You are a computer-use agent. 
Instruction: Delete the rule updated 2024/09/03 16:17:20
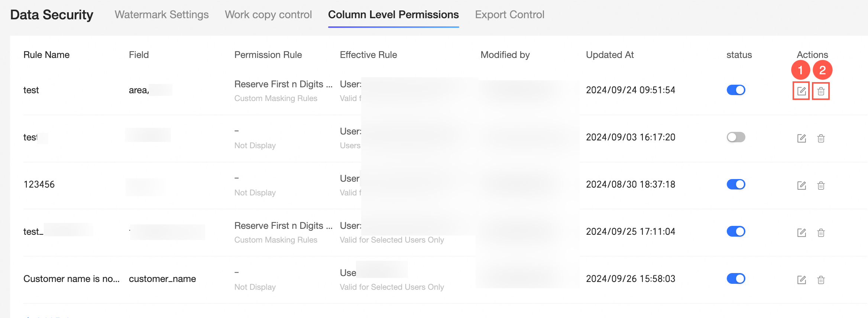pos(821,138)
